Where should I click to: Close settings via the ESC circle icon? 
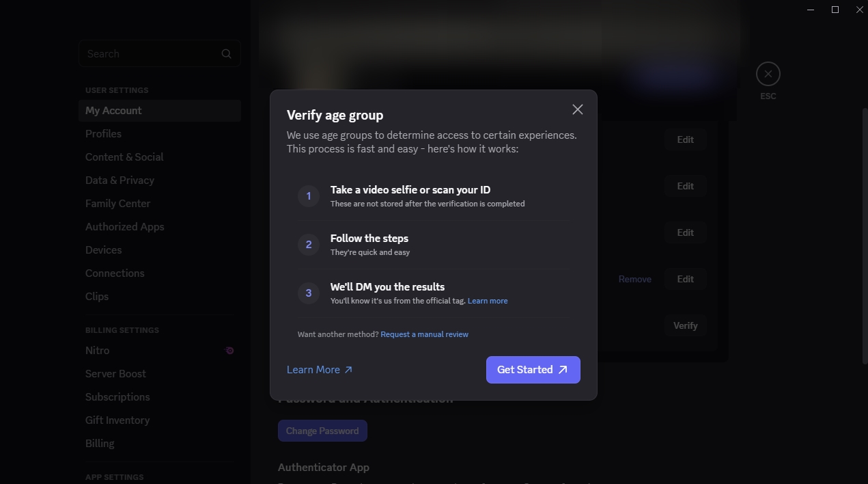point(768,73)
